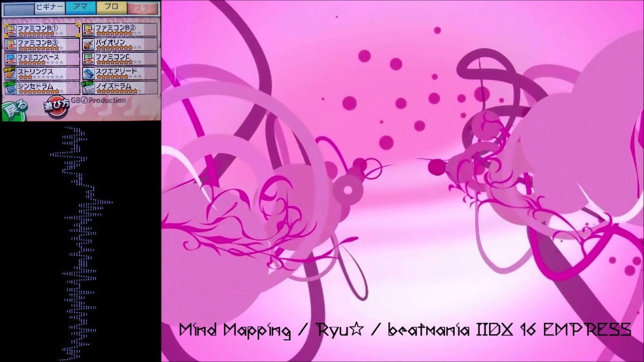Switch to the アマ difficulty tab
This screenshot has height=362, width=644.
point(80,7)
